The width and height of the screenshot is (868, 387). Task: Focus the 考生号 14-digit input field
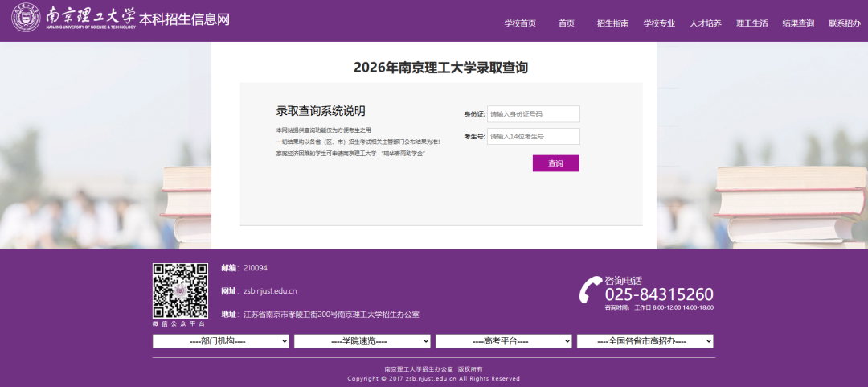(533, 137)
